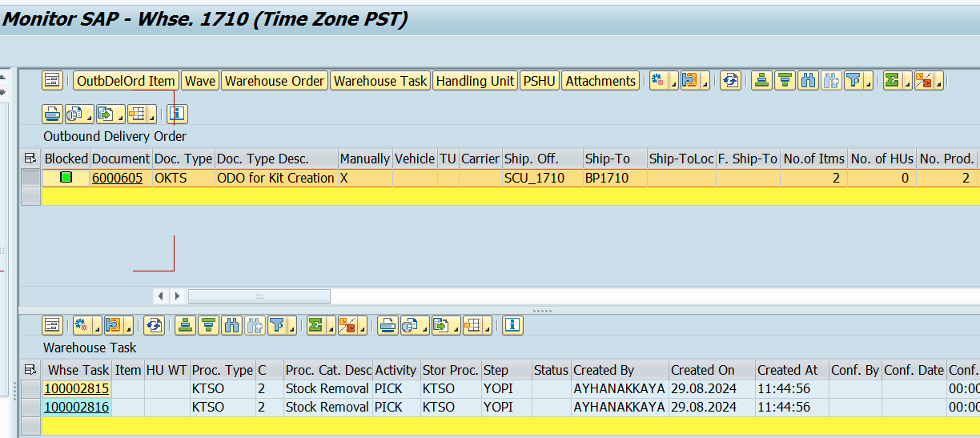Image resolution: width=980 pixels, height=438 pixels.
Task: Show information icon in Warehouse Task toolbar
Action: (x=512, y=325)
